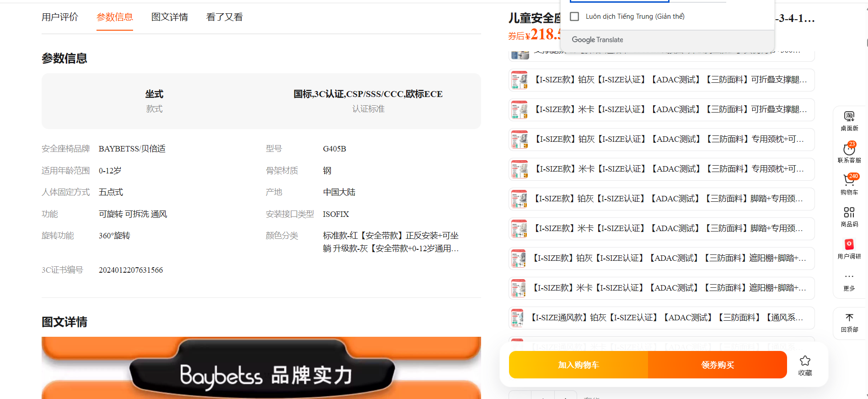Select first 铂灰 可折叠支撑腿 variant option
This screenshot has width=868, height=399.
(x=661, y=80)
